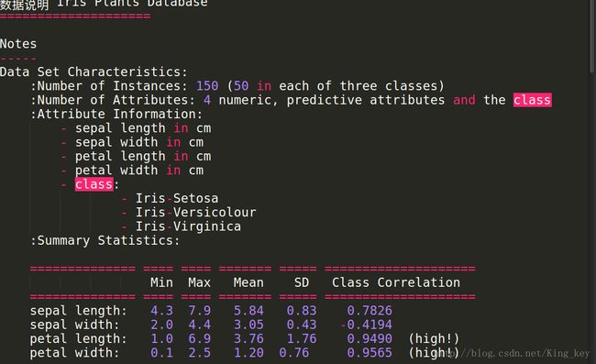Click sepal length max value 7.9
The width and height of the screenshot is (596, 364).
(199, 311)
